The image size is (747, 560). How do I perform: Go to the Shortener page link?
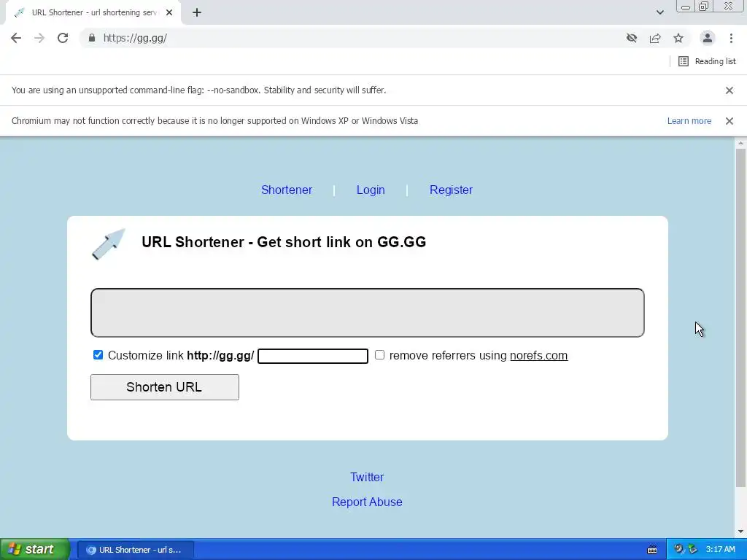286,190
